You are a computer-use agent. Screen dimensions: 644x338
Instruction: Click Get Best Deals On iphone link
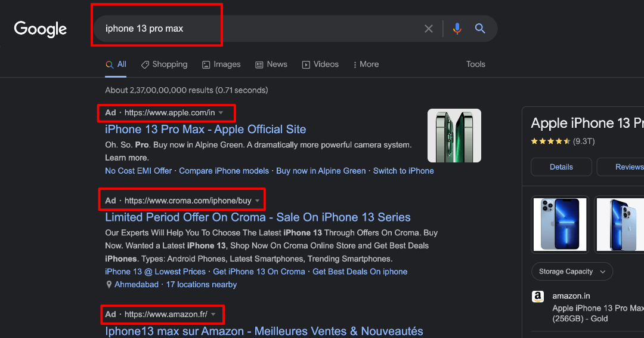coord(360,272)
